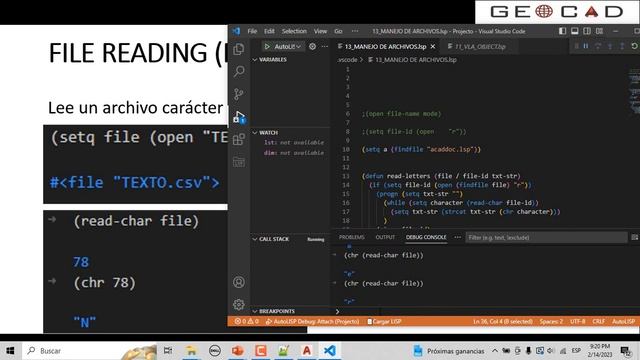Image resolution: width=640 pixels, height=360 pixels.
Task: Open errors and warnings status item
Action: pyautogui.click(x=247, y=321)
